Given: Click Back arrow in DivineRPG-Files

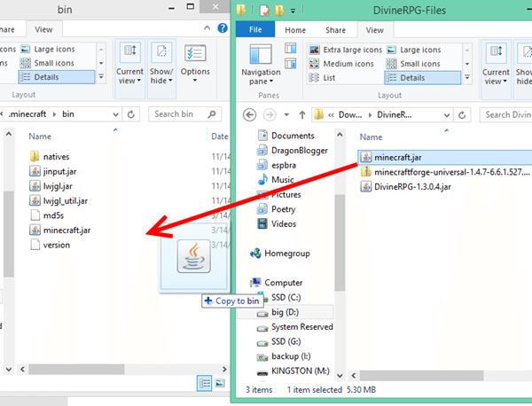Looking at the screenshot, I should click(249, 115).
